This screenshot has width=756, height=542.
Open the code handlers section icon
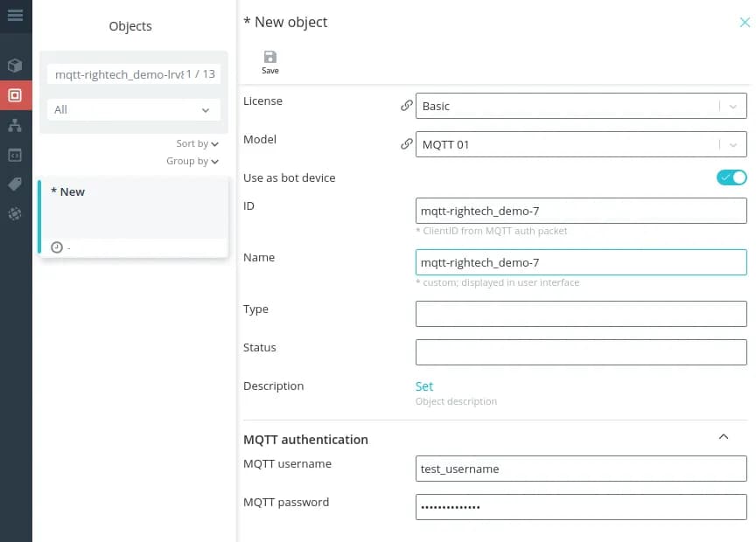click(x=15, y=154)
